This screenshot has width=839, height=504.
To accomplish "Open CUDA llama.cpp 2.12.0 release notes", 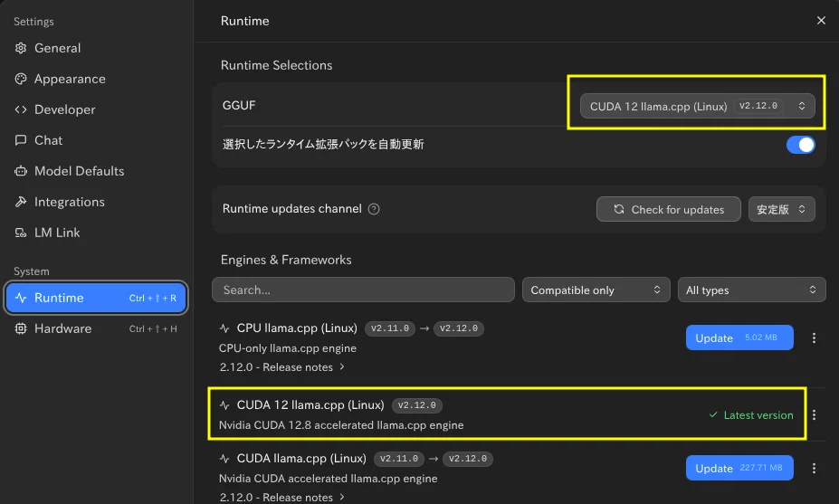I will pos(282,497).
